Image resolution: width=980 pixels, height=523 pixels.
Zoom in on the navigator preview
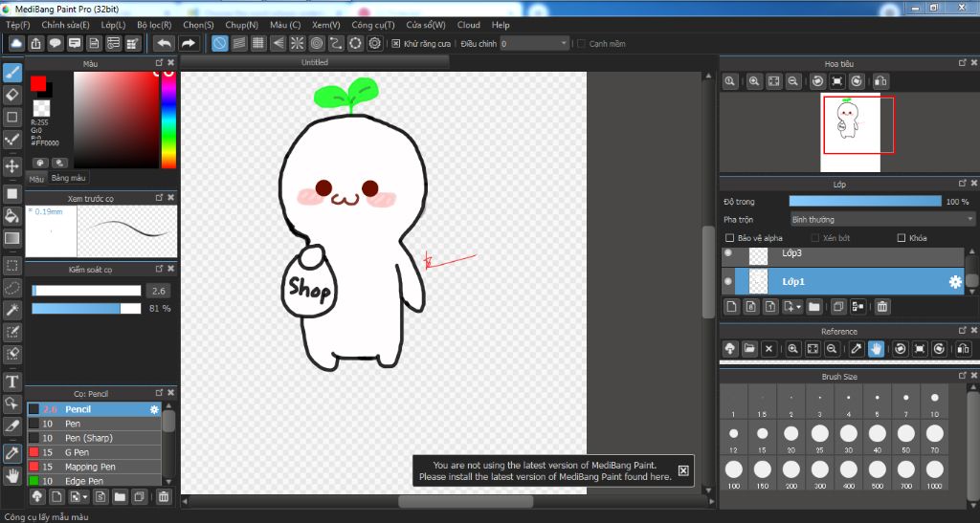coord(754,81)
